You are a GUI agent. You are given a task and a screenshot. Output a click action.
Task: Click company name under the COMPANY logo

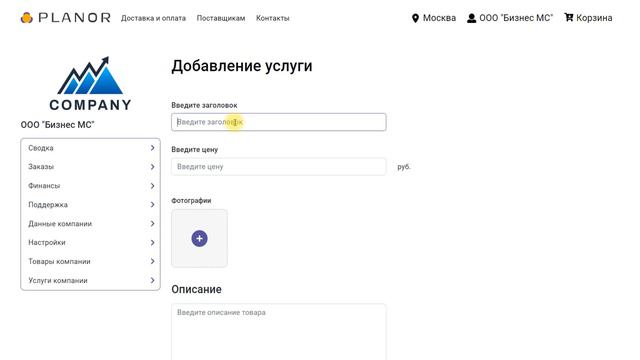point(58,125)
